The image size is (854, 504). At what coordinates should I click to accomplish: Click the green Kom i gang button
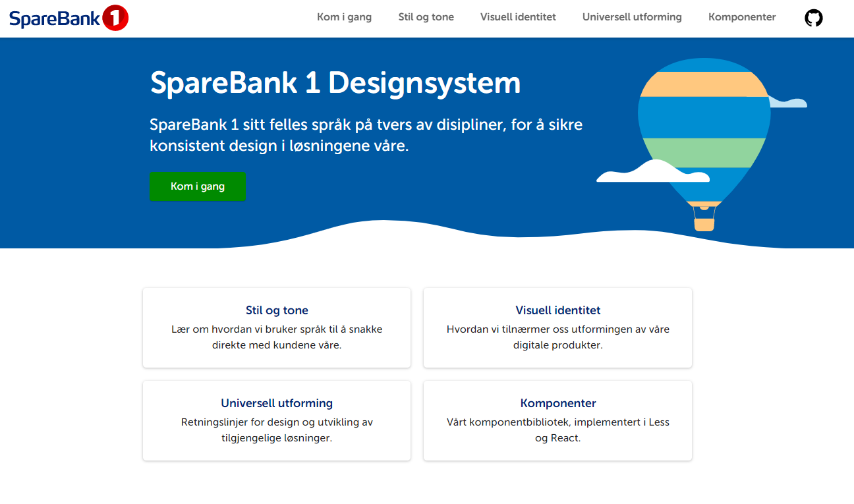point(198,186)
